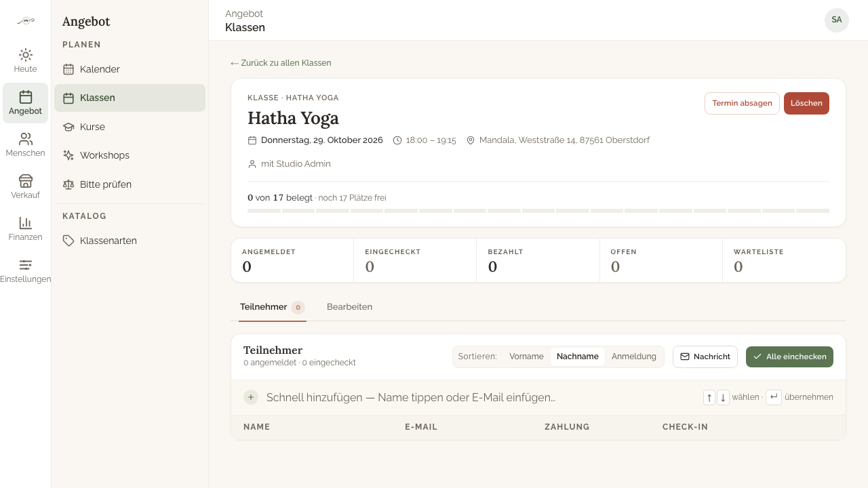868x488 pixels.
Task: Click the SA user avatar
Action: point(837,20)
